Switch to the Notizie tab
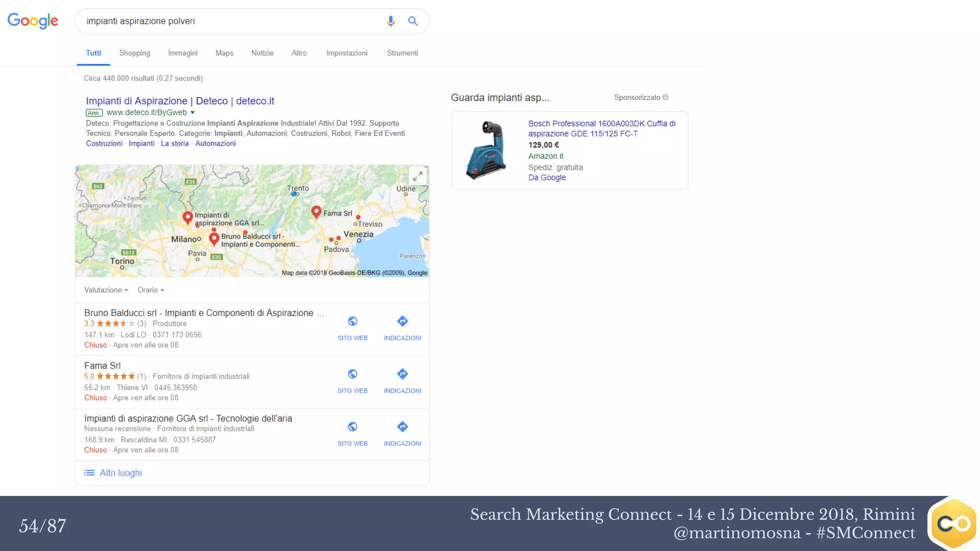Image resolution: width=980 pixels, height=551 pixels. pyautogui.click(x=262, y=53)
